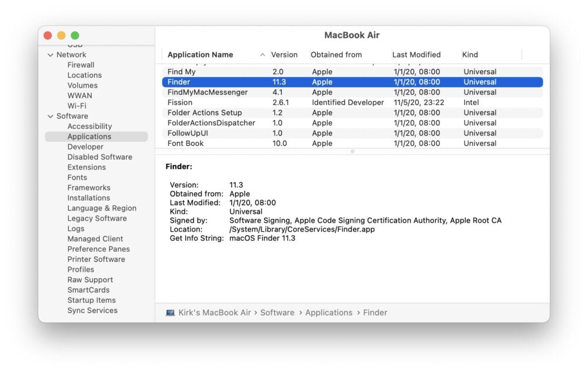Select Fonts under Software
The height and width of the screenshot is (373, 588).
77,177
